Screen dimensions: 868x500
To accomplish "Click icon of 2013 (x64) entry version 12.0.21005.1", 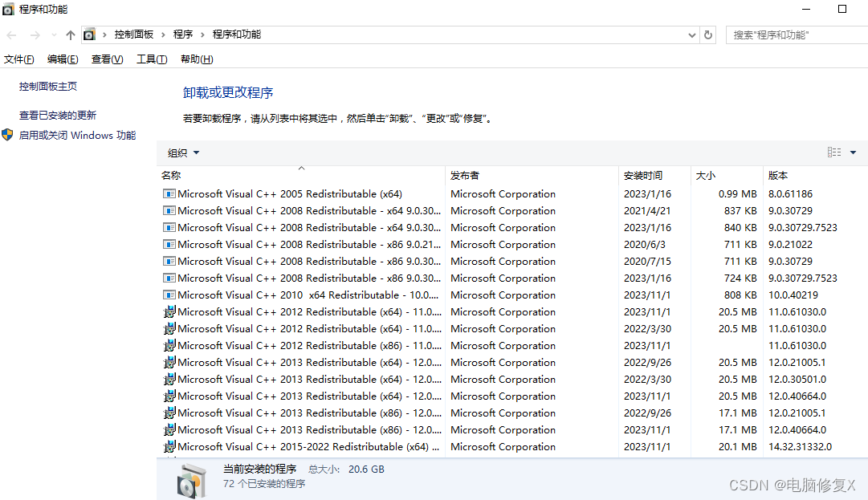I will tap(169, 362).
